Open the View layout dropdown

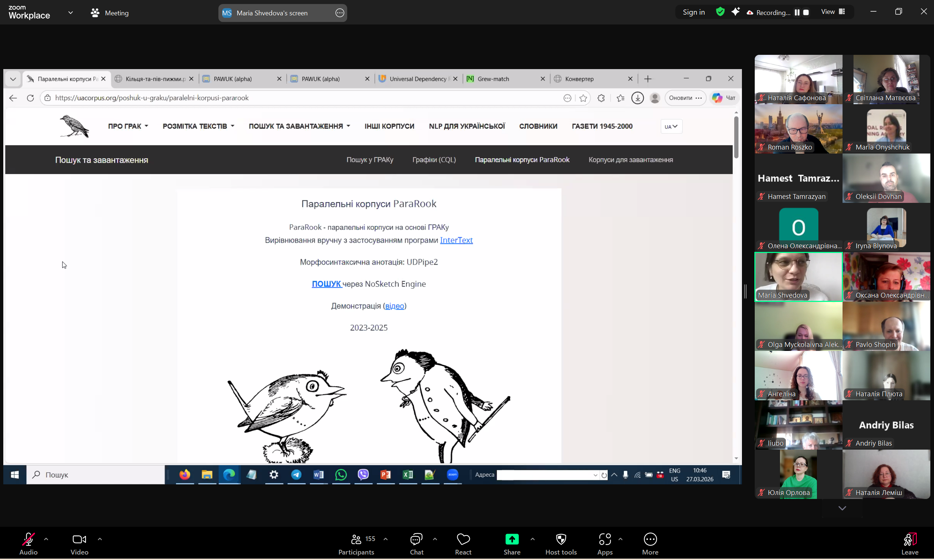click(x=832, y=12)
